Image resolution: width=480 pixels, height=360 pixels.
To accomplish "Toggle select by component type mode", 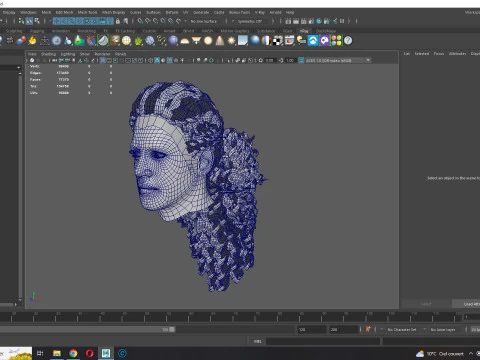I will click(x=37, y=21).
